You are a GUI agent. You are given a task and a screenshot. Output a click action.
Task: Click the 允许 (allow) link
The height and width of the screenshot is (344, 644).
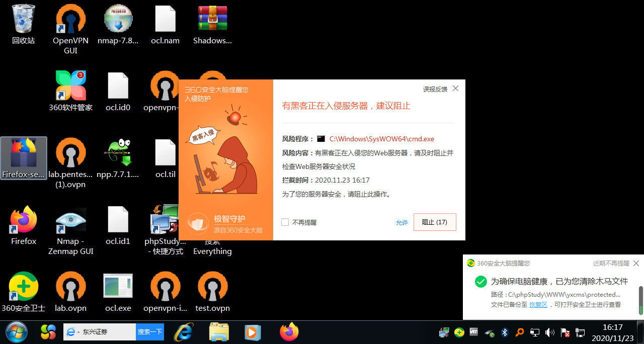coord(401,223)
